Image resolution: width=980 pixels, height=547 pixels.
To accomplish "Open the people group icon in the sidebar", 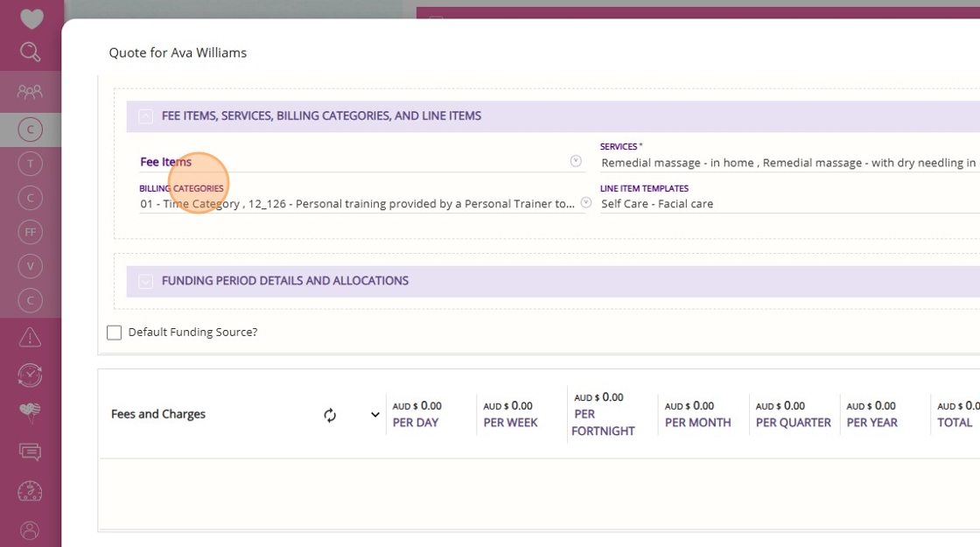I will tap(30, 93).
